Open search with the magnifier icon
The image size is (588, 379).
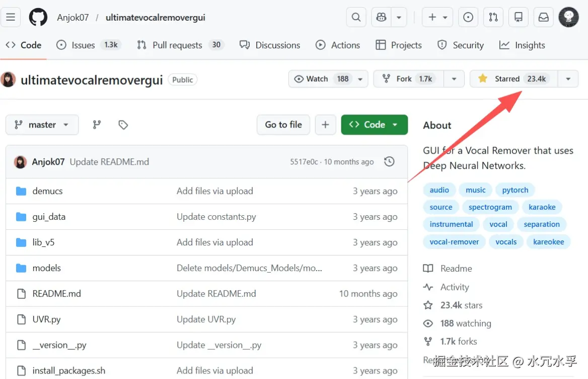coord(356,17)
